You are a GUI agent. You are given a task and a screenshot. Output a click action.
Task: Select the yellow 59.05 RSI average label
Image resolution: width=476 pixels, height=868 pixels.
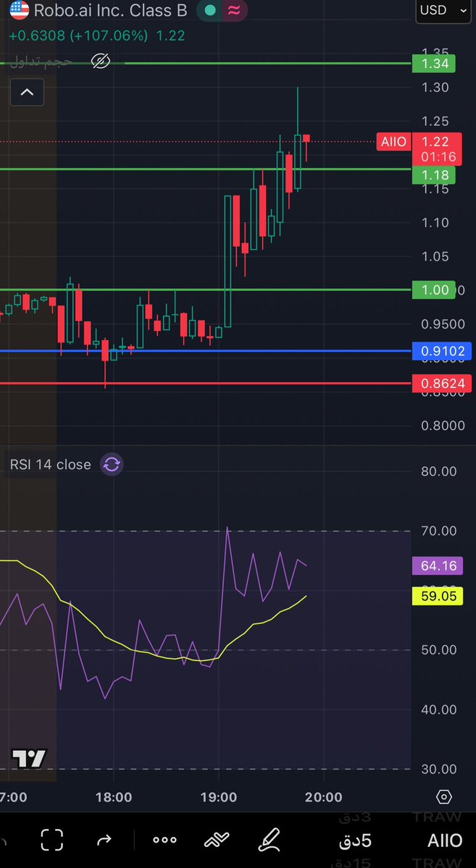[438, 597]
